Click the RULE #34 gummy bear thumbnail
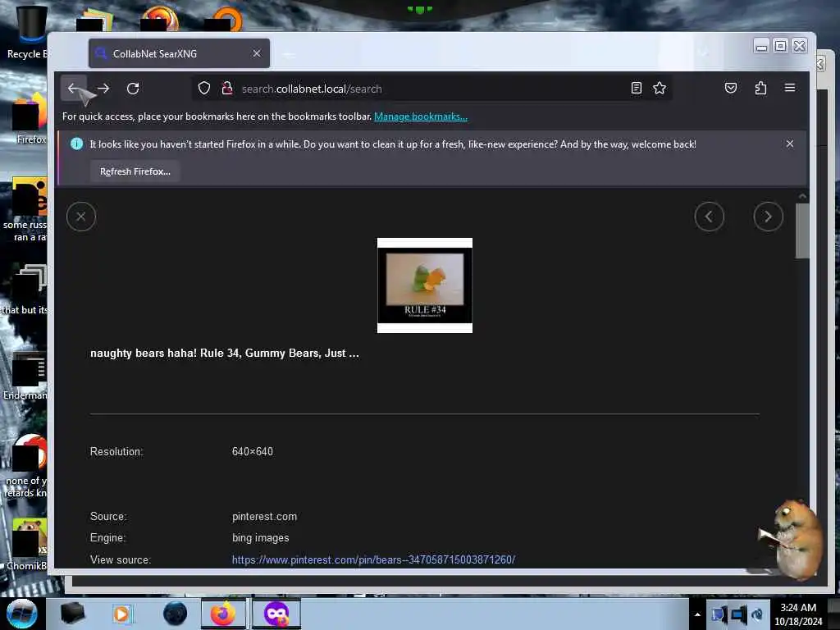The width and height of the screenshot is (840, 630). pos(425,285)
